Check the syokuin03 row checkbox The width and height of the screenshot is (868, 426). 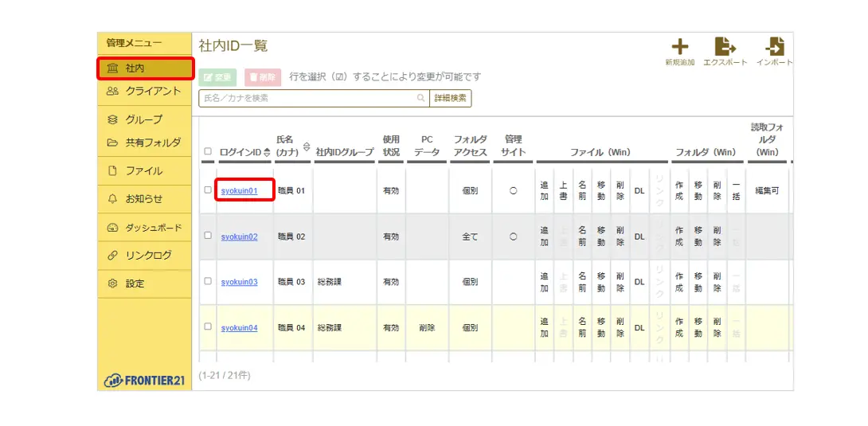208,281
